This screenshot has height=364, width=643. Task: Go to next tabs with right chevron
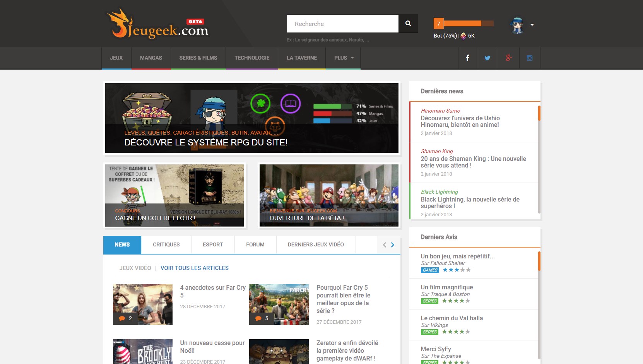click(393, 245)
